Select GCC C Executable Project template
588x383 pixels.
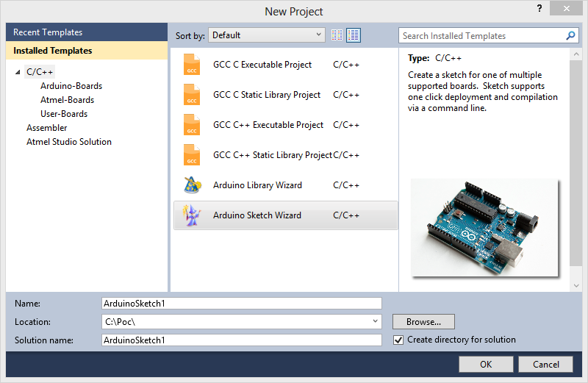tap(285, 65)
